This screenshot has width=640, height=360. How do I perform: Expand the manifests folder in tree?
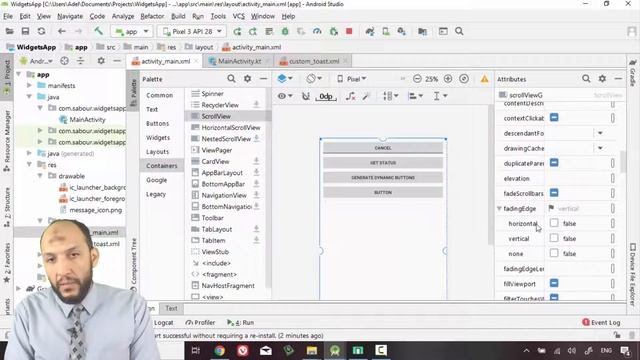click(x=29, y=85)
